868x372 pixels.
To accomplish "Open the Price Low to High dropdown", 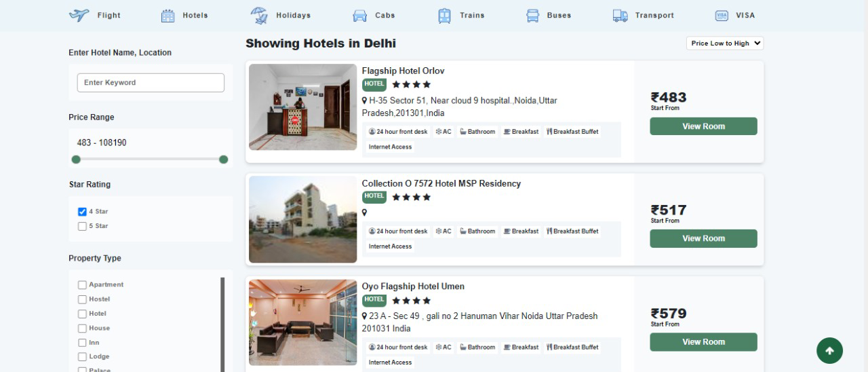I will tap(725, 43).
